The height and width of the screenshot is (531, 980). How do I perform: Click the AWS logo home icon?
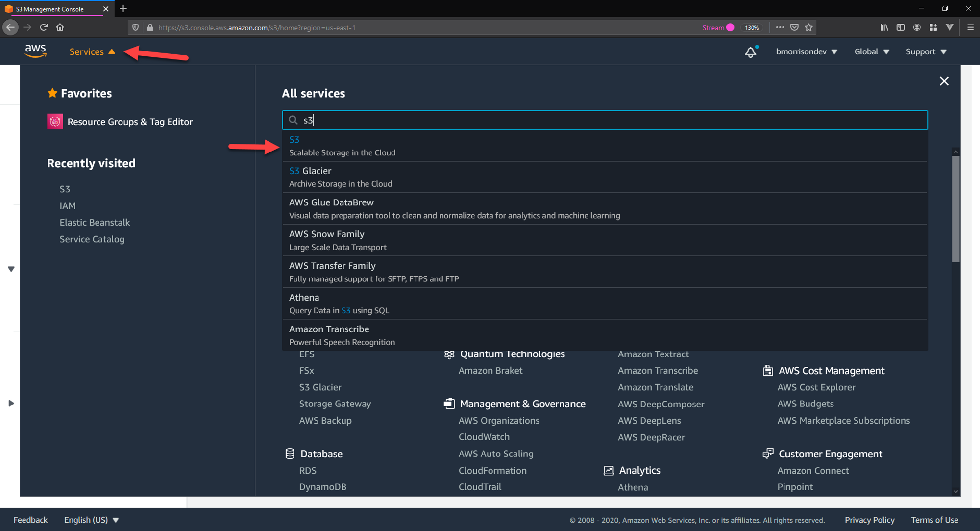coord(36,51)
